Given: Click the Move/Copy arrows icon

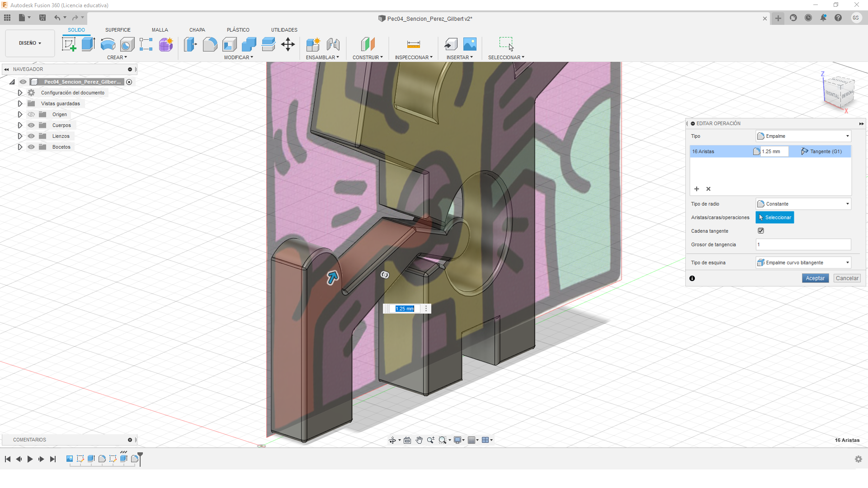Looking at the screenshot, I should (288, 44).
